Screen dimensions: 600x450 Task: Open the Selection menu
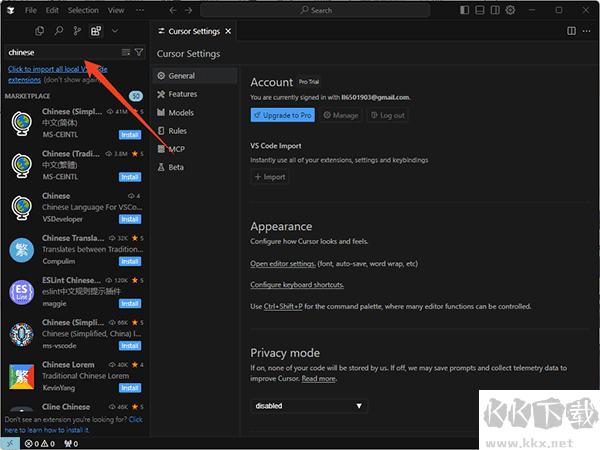point(83,10)
